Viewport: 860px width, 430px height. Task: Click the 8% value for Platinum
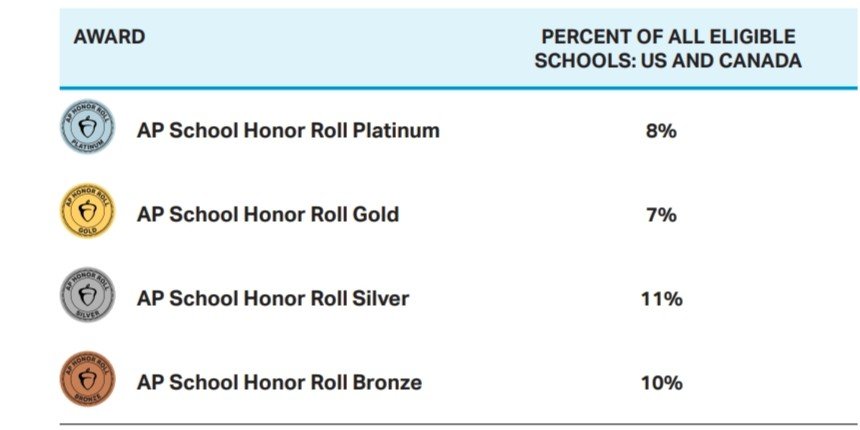(661, 131)
